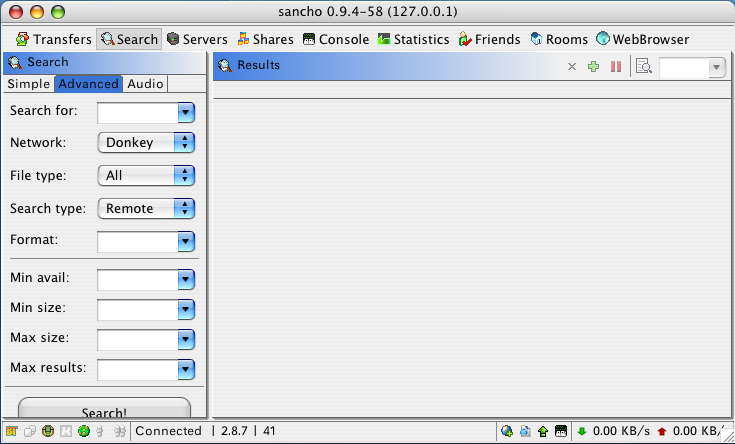Viewport: 735px width, 444px height.
Task: Expand the Format dropdown arrow
Action: click(186, 241)
